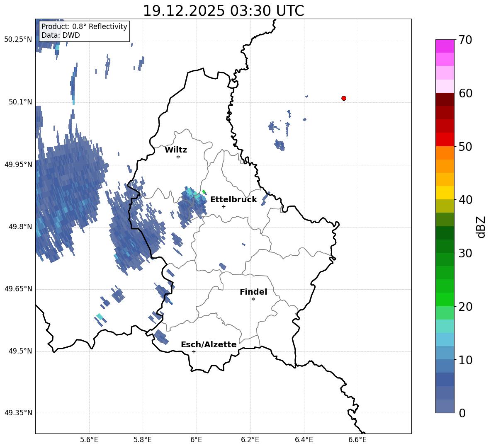Click the 30 tick on the colorbar
Image resolution: width=491 pixels, height=448 pixels.
(465, 253)
